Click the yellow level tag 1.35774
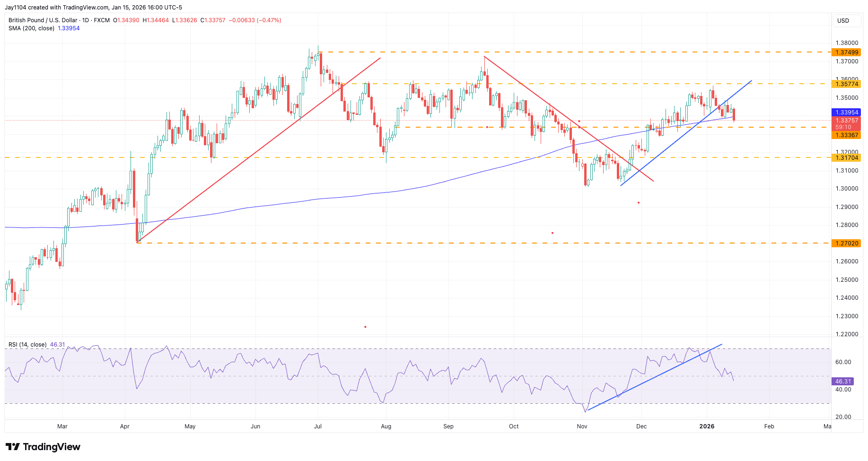The width and height of the screenshot is (868, 461). pyautogui.click(x=847, y=84)
